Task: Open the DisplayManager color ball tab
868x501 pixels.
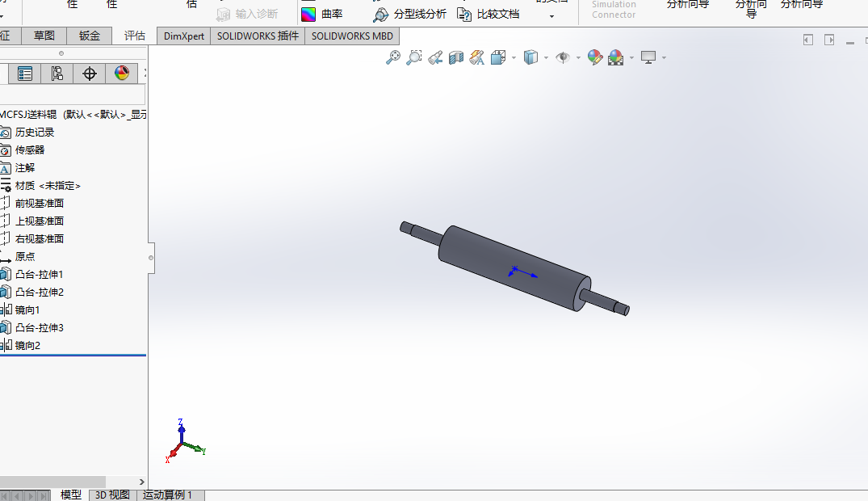Action: pyautogui.click(x=122, y=74)
